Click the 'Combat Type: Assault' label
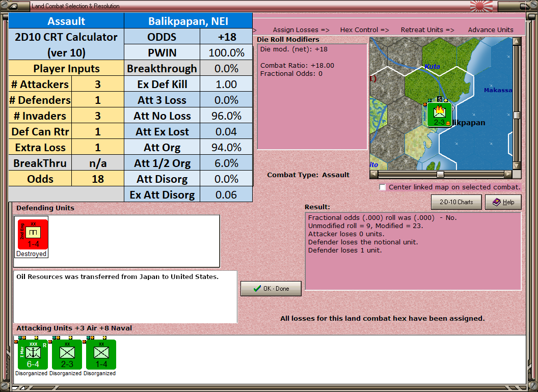The width and height of the screenshot is (538, 392). click(x=308, y=175)
